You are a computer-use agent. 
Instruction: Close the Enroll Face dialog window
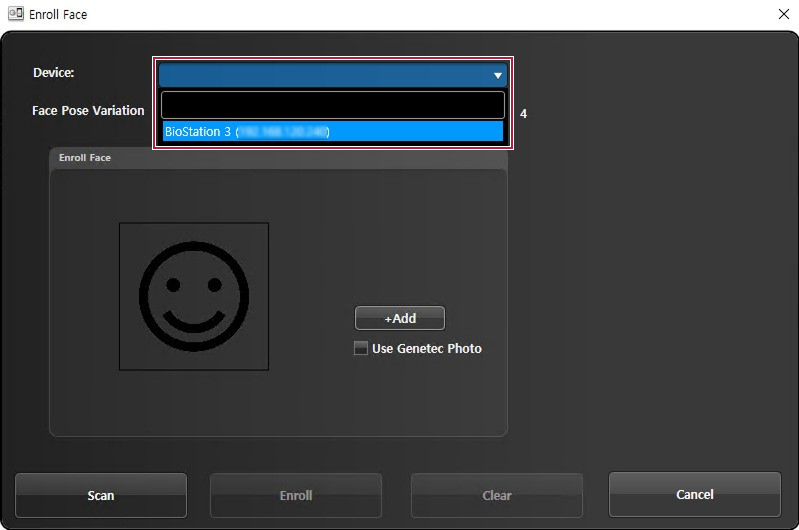coord(783,14)
